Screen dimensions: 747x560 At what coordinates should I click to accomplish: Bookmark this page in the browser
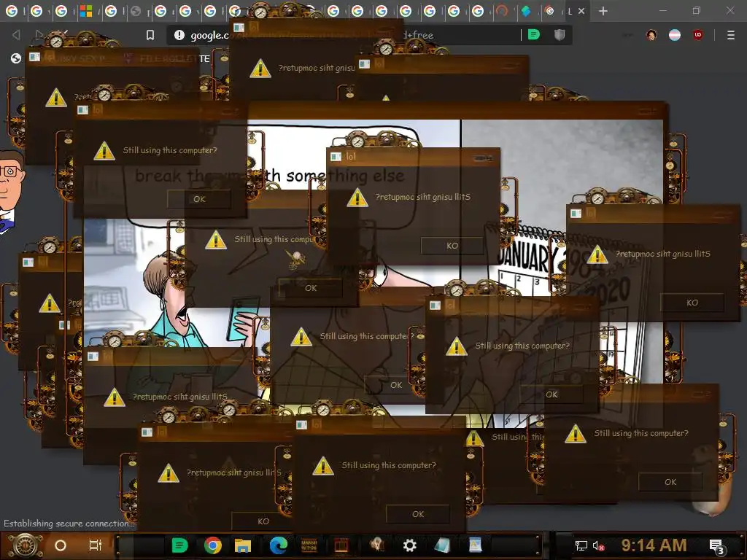coord(150,35)
